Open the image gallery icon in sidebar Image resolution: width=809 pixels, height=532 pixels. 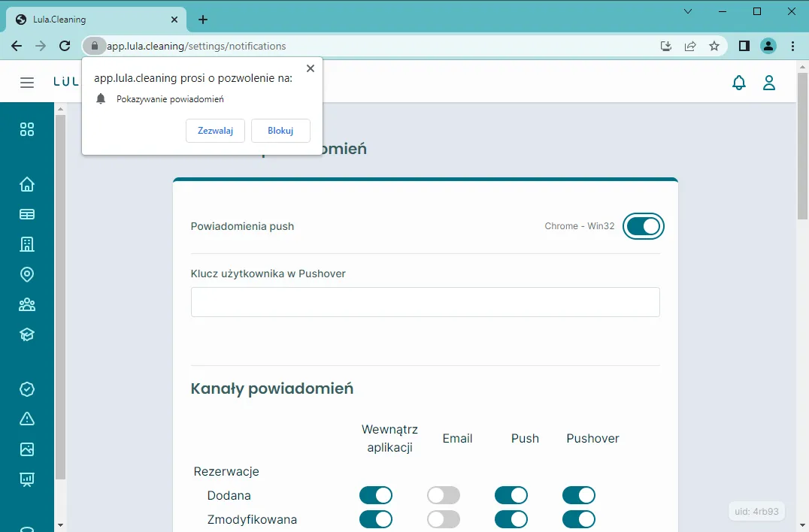(x=27, y=449)
